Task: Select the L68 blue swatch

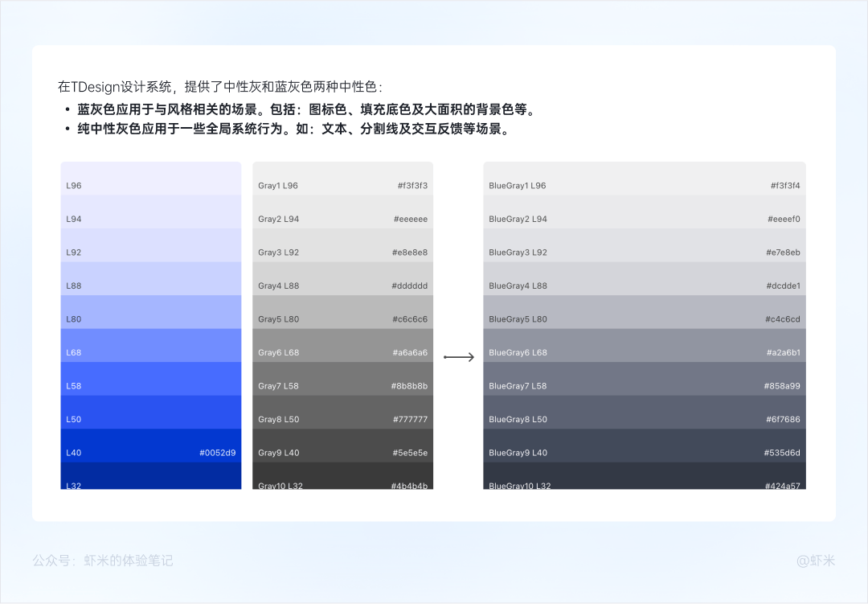Action: click(150, 345)
